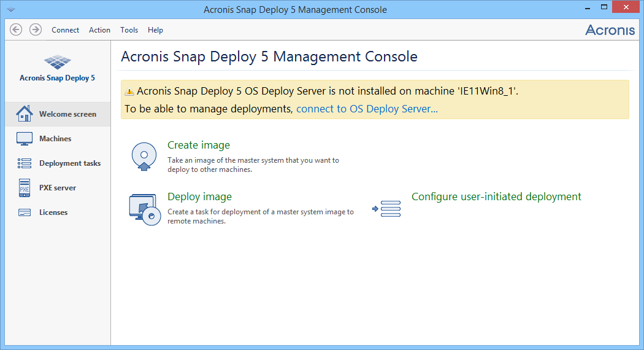Click the Create image link
This screenshot has height=350, width=644.
click(x=198, y=145)
